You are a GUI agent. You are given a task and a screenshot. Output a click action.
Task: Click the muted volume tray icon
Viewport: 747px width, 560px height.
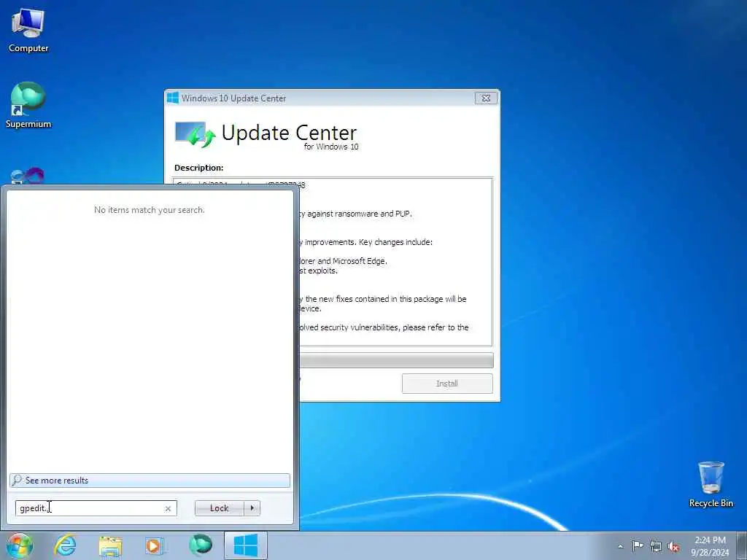click(x=673, y=547)
